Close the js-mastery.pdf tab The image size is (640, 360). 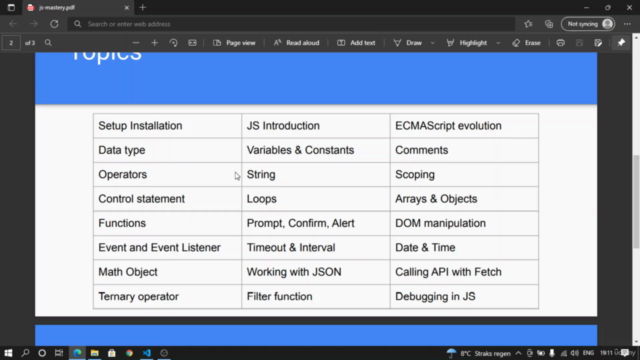[127, 8]
